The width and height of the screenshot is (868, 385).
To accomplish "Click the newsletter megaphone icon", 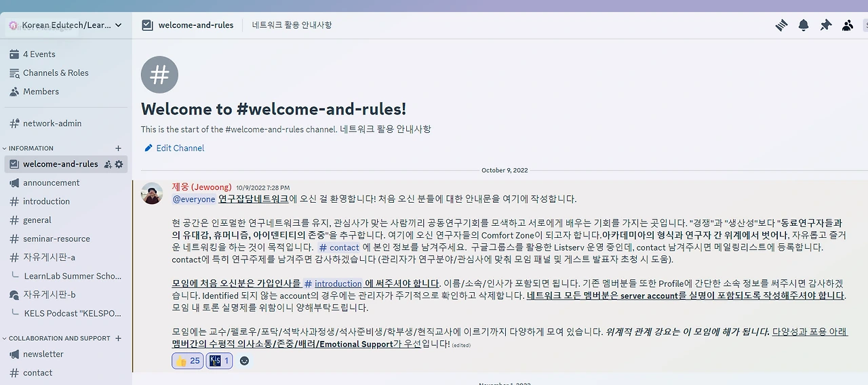I will 14,354.
